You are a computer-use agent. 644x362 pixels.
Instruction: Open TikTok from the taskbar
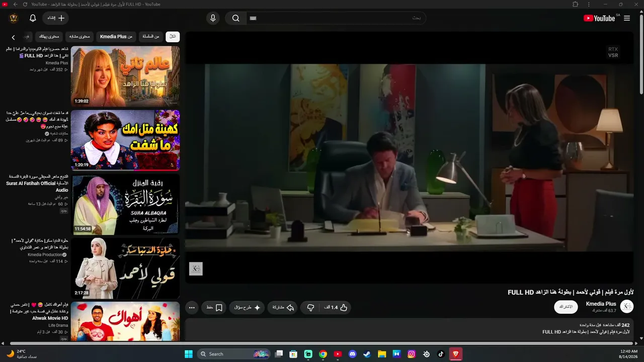pos(441,354)
